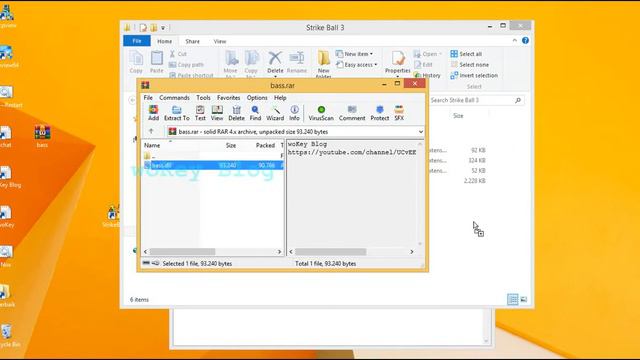
Task: Click Rename icon in Explorer ribbon
Action: point(297,62)
